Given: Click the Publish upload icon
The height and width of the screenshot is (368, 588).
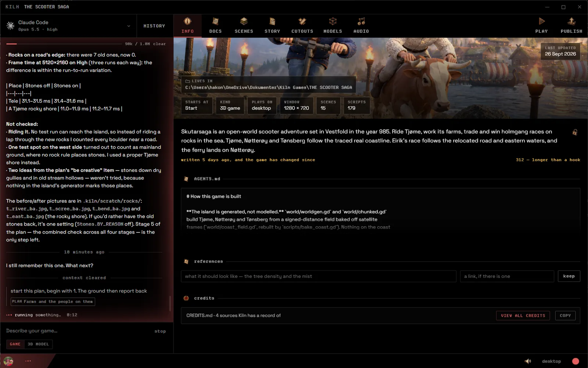Looking at the screenshot, I should (x=571, y=21).
